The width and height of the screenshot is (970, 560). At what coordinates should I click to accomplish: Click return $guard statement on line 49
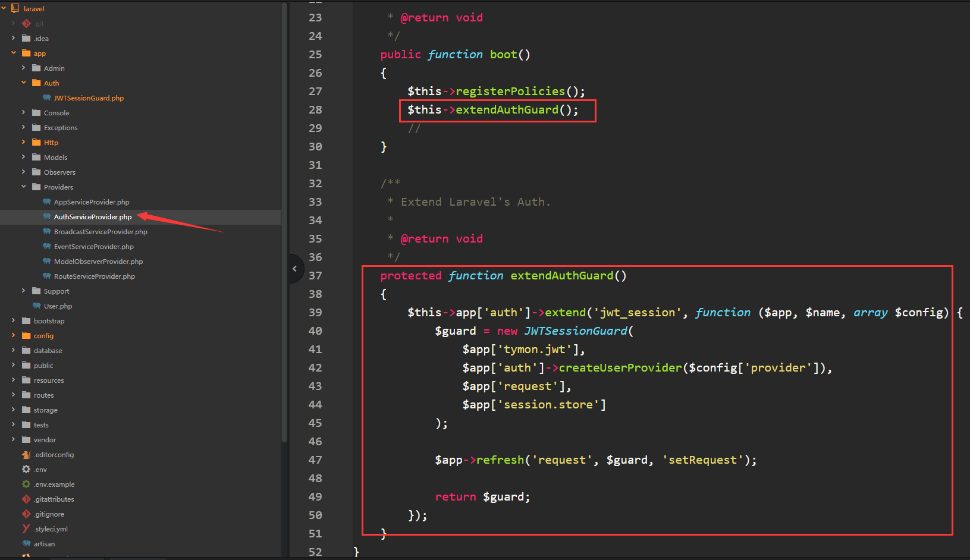click(482, 496)
